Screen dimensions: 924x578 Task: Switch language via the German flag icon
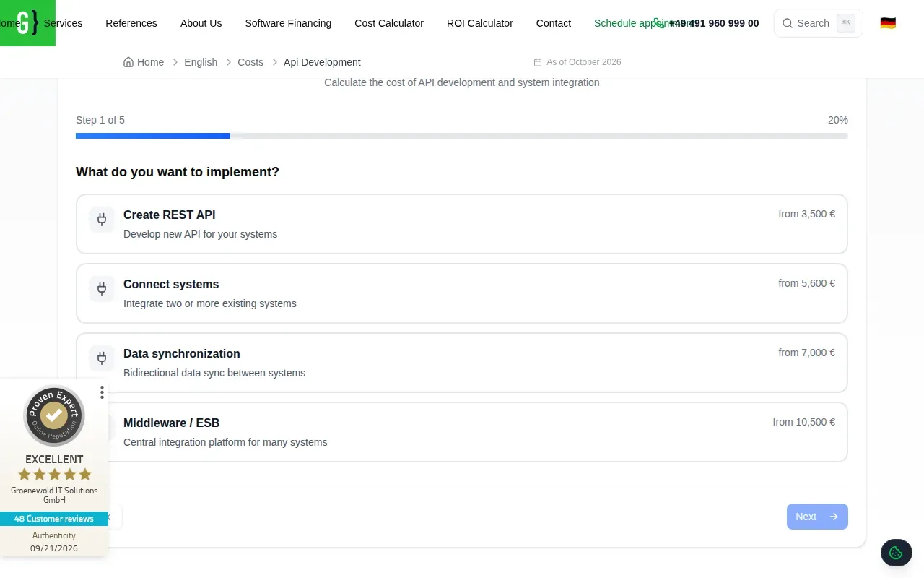coord(888,23)
